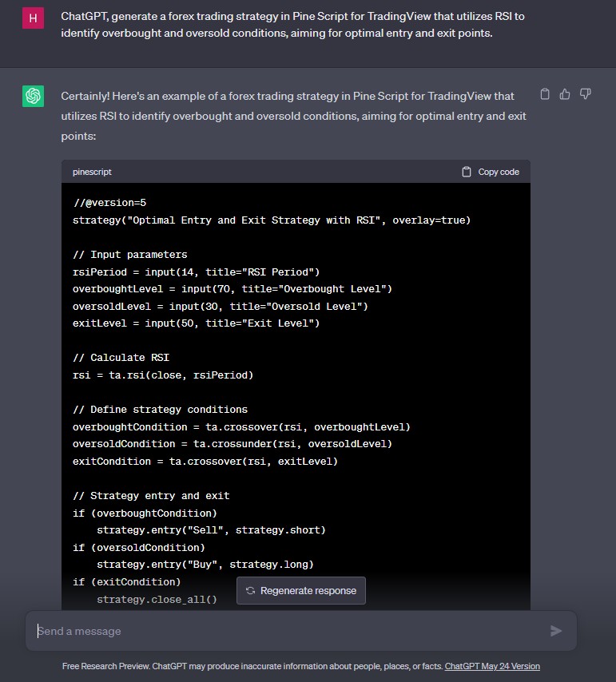Copy the response with clipboard icon
616x682 pixels.
(x=545, y=94)
